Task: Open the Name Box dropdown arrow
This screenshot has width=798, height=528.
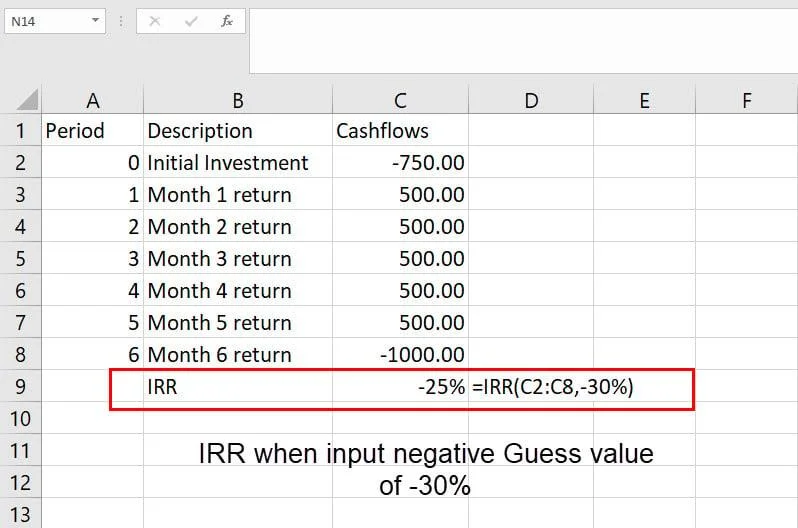Action: tap(95, 20)
